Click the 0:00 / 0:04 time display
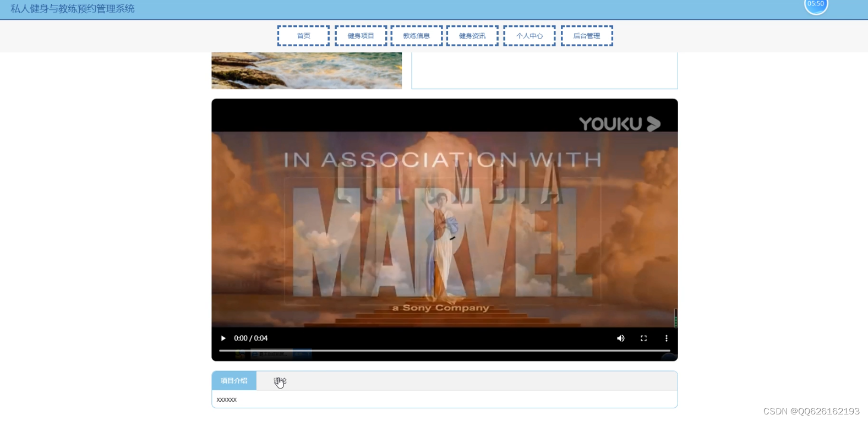The image size is (868, 421). point(250,338)
